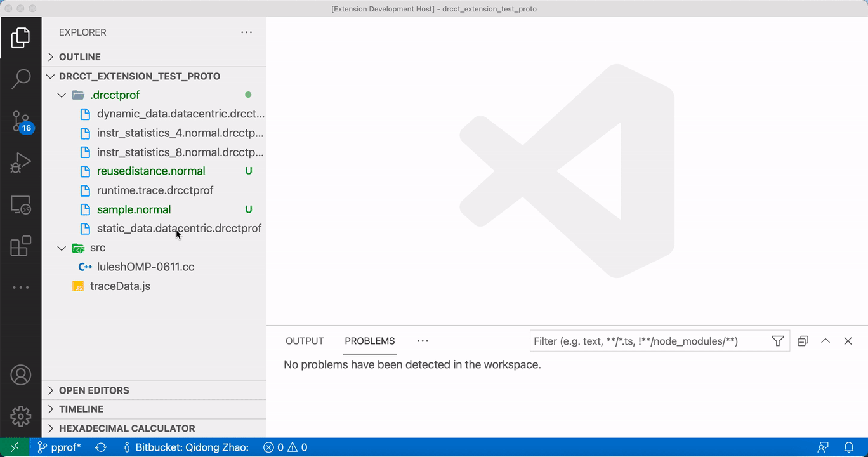Close the bottom panel
Viewport: 868px width, 457px height.
click(x=848, y=341)
